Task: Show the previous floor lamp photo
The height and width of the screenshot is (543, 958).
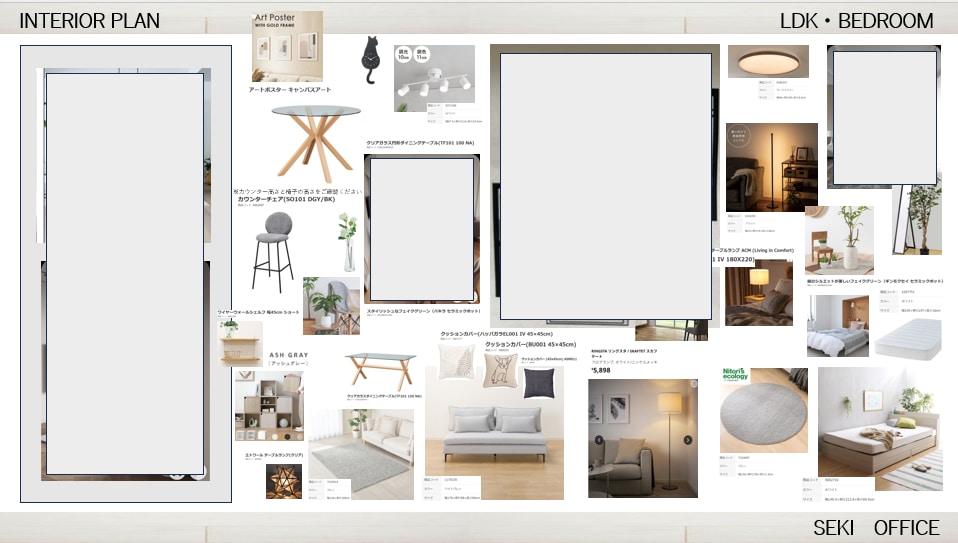Action: 599,440
